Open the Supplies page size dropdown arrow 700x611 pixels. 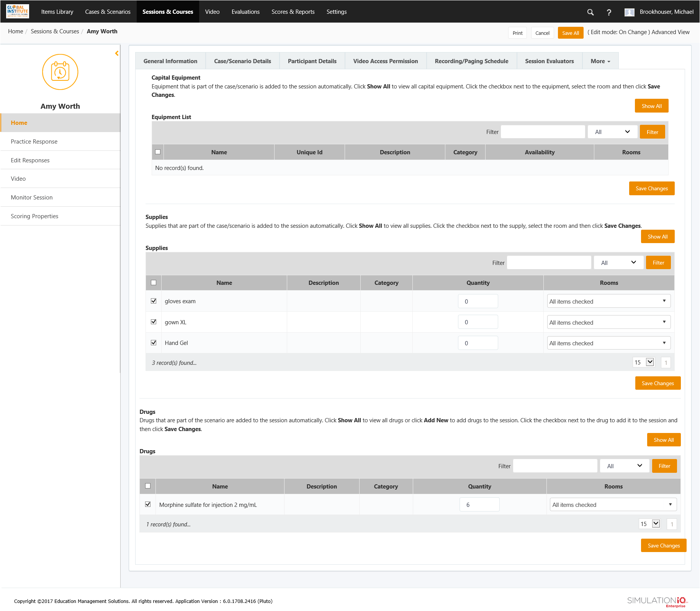(650, 362)
